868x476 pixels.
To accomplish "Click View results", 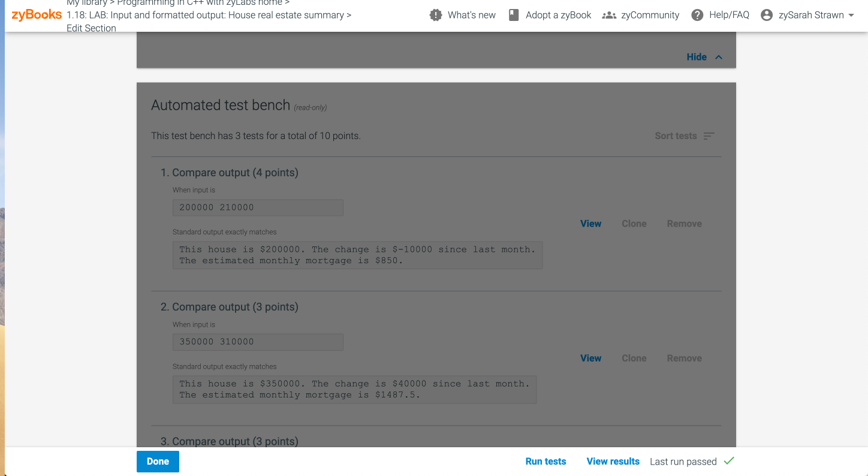I will point(613,461).
